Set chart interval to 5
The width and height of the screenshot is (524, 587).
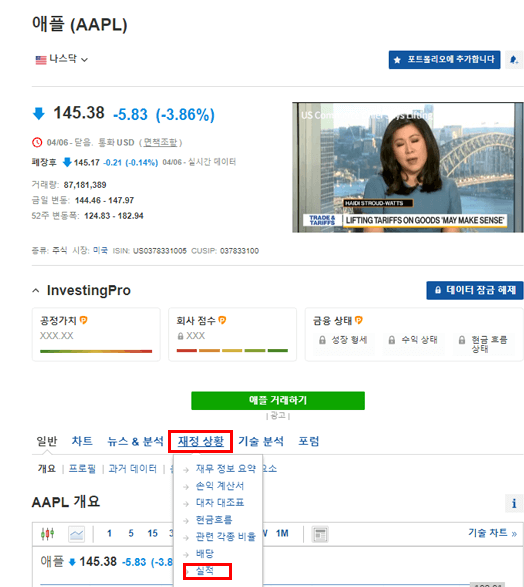[131, 533]
